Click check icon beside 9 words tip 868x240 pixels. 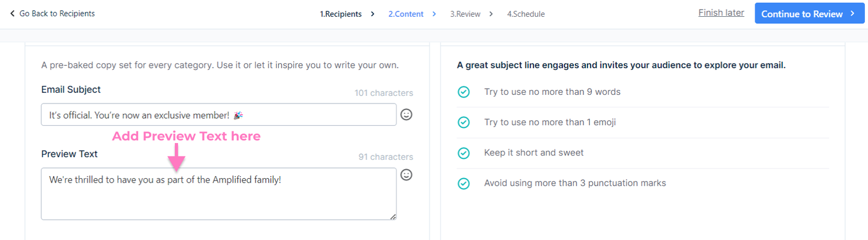(463, 92)
